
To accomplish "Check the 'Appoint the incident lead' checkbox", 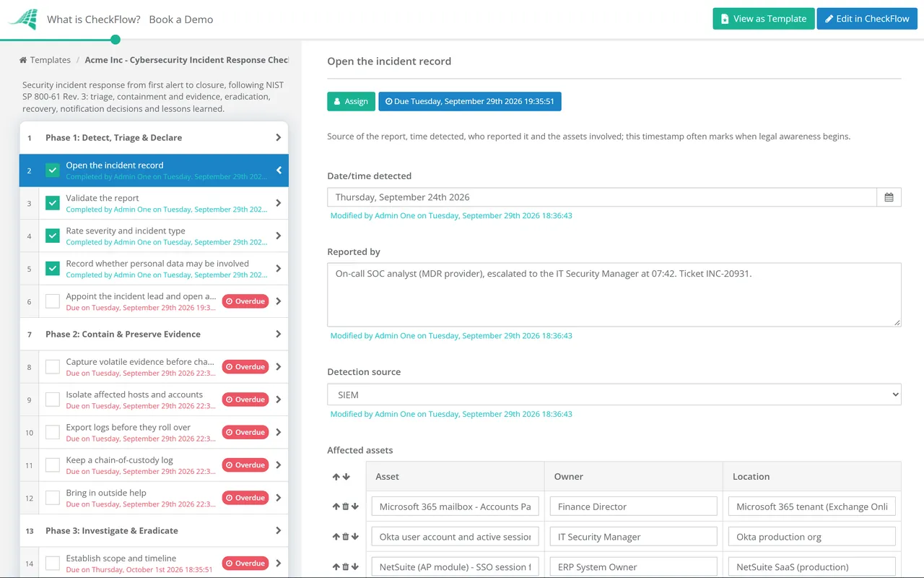I will coord(53,301).
